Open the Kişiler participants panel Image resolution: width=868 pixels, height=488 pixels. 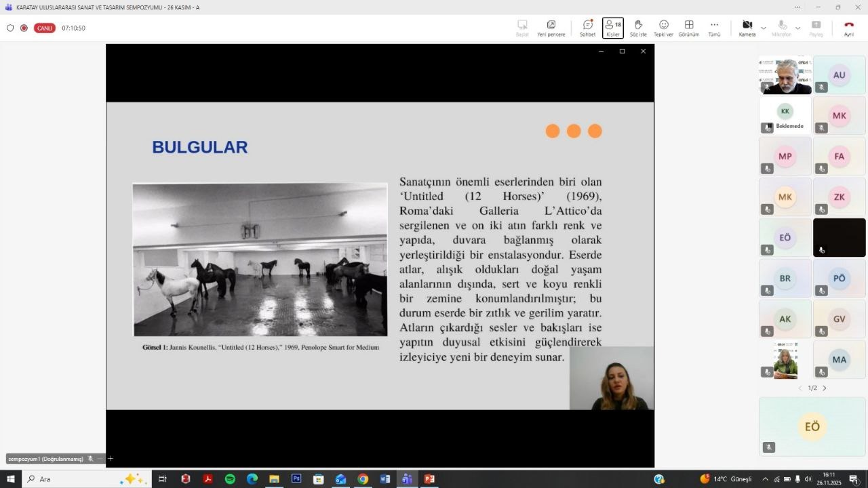tap(613, 28)
